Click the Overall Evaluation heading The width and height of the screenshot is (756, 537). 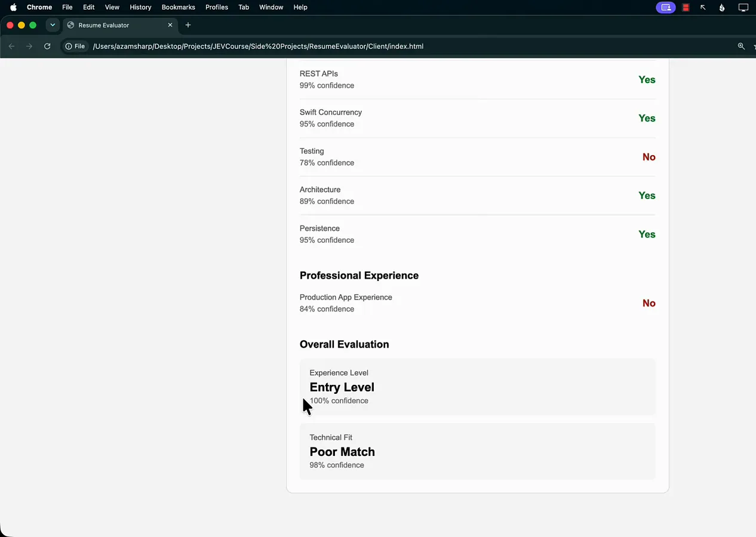(344, 344)
